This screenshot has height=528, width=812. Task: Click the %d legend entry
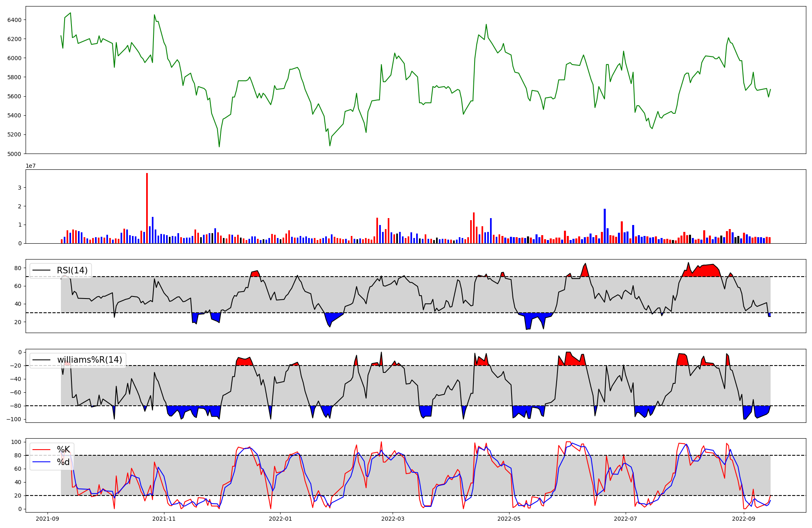click(x=63, y=462)
